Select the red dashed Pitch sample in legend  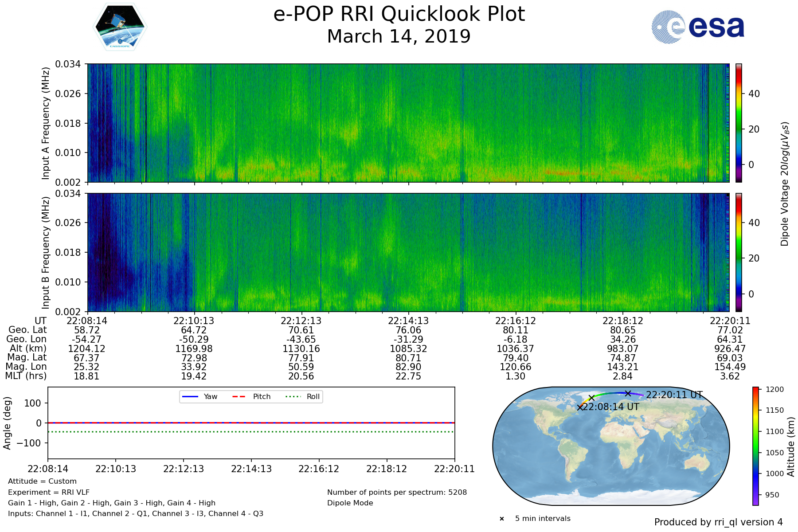(239, 396)
